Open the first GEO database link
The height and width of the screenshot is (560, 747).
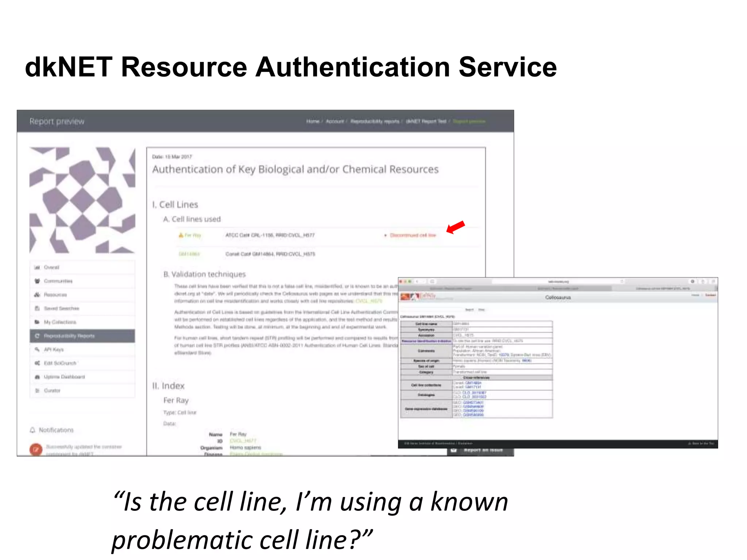pos(473,402)
